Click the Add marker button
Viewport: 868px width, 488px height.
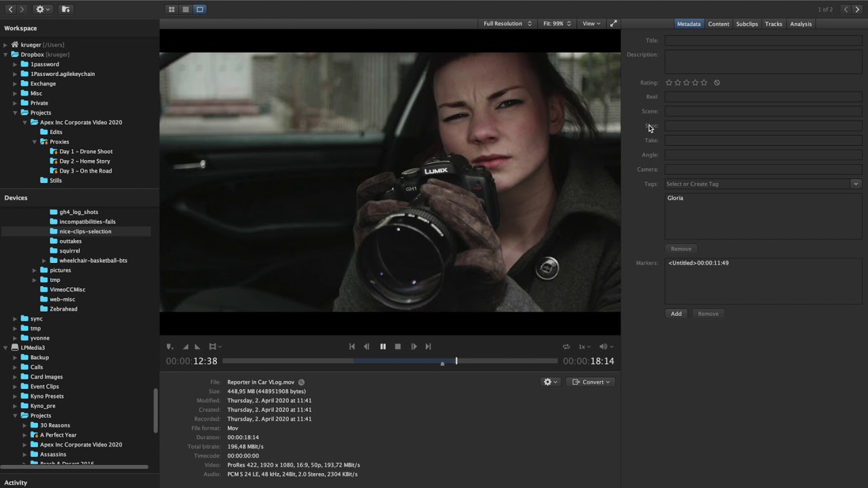pos(676,314)
